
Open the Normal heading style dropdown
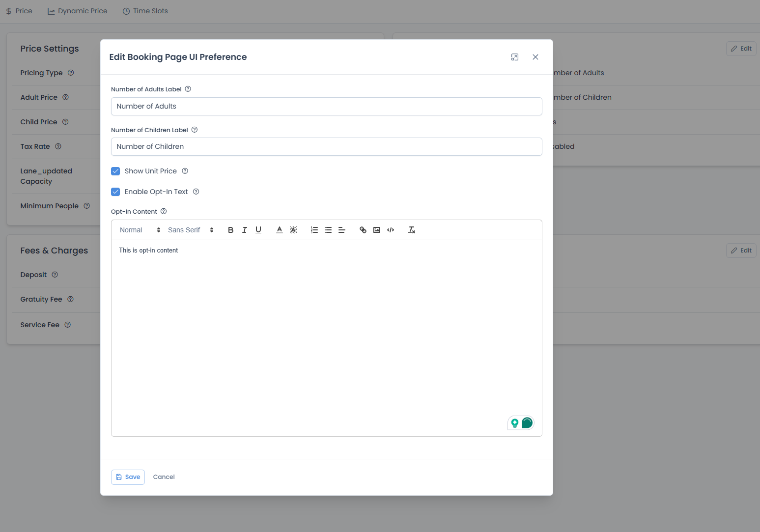click(x=140, y=230)
